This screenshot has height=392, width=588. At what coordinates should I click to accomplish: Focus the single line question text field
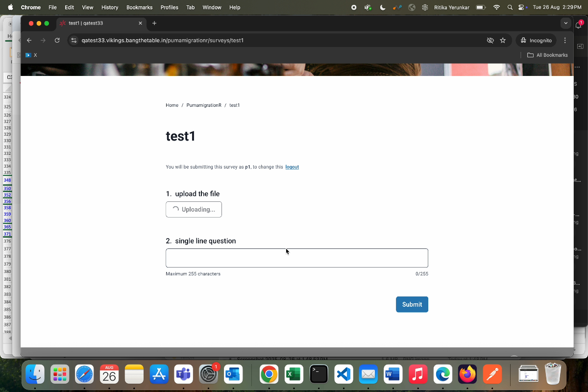coord(297,258)
